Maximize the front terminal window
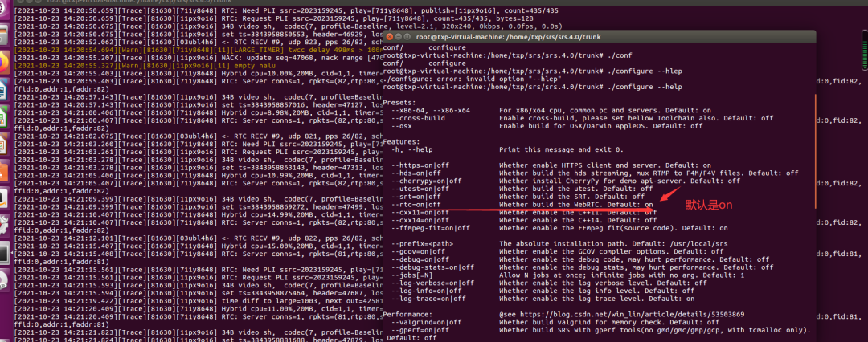This screenshot has width=868, height=342. pos(408,36)
